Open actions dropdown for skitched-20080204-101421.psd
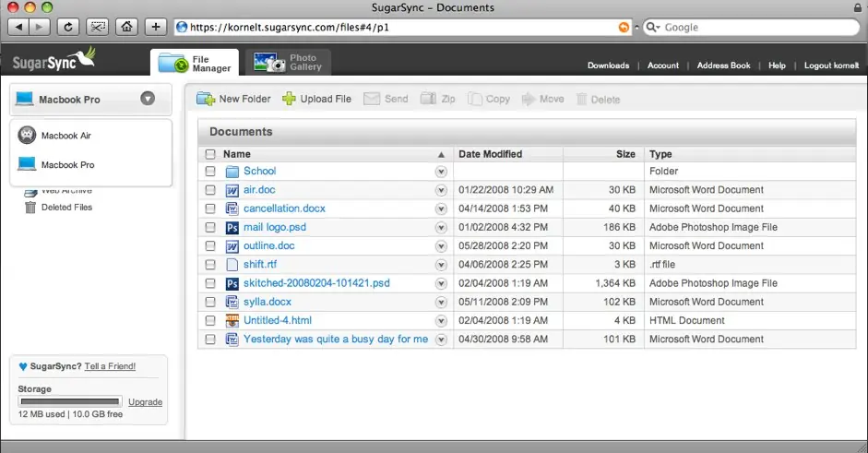Viewport: 868px width, 453px height. 441,283
